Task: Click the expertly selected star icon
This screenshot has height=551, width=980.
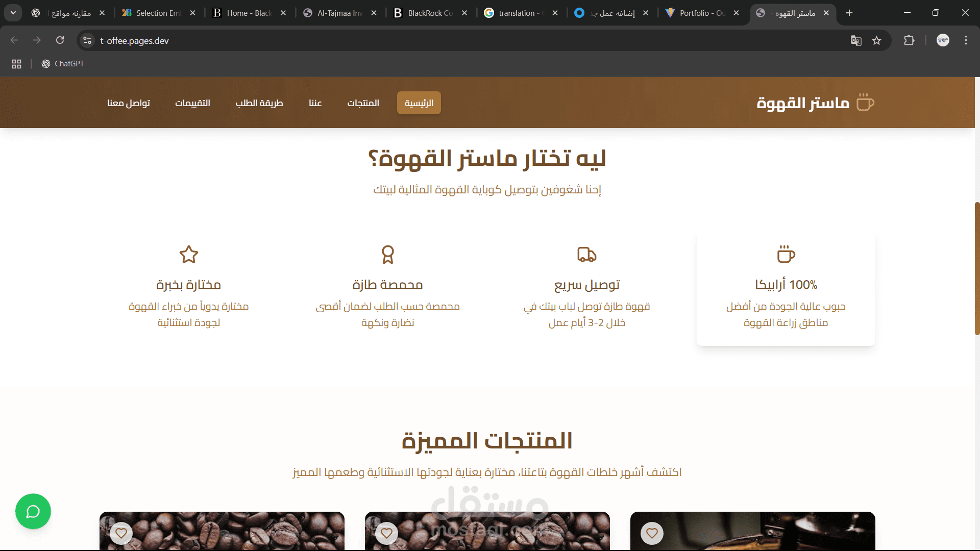Action: [x=189, y=254]
